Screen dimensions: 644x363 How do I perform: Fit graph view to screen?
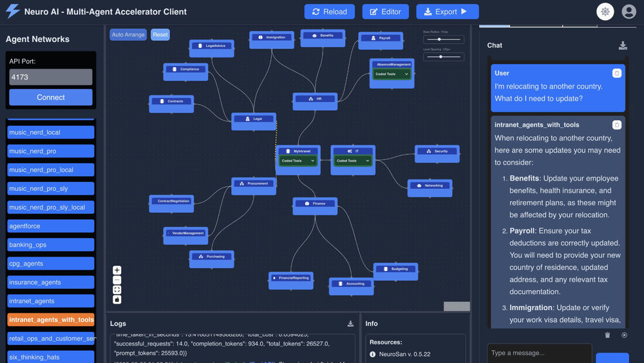pyautogui.click(x=117, y=290)
